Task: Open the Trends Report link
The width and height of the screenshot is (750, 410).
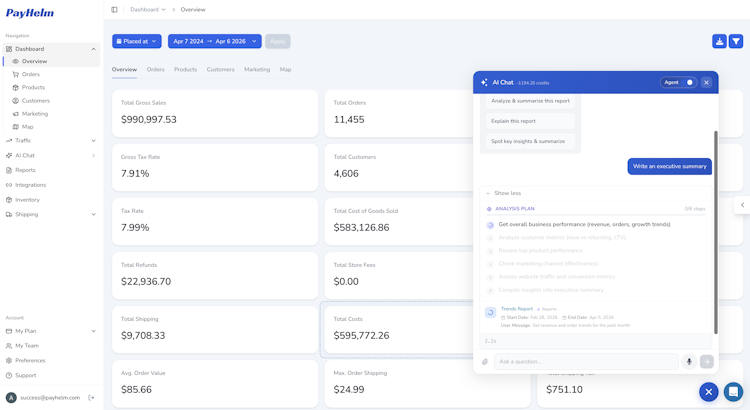Action: point(517,309)
